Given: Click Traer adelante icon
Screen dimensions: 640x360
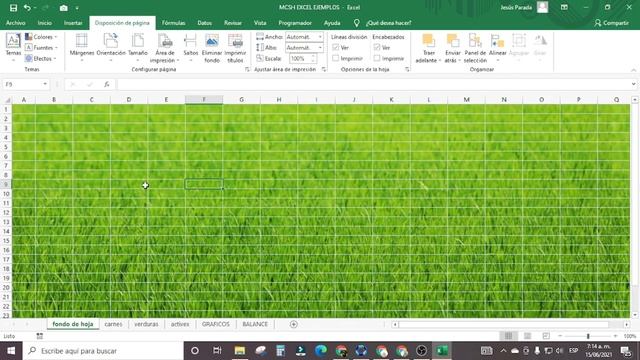Looking at the screenshot, I should tap(428, 41).
